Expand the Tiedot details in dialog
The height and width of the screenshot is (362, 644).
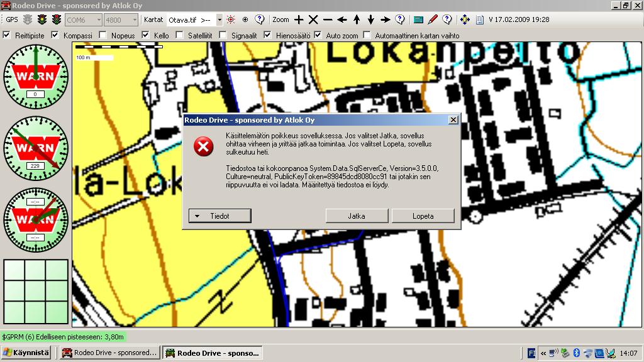pyautogui.click(x=220, y=216)
